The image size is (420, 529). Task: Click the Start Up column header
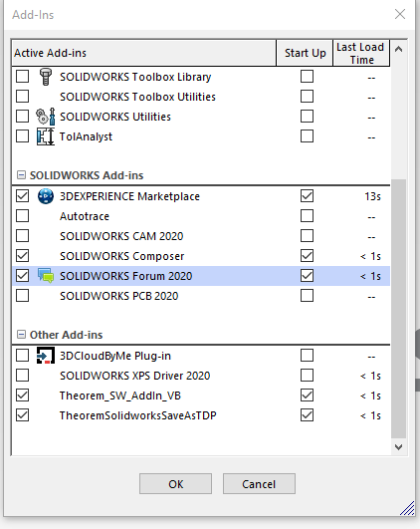coord(305,53)
